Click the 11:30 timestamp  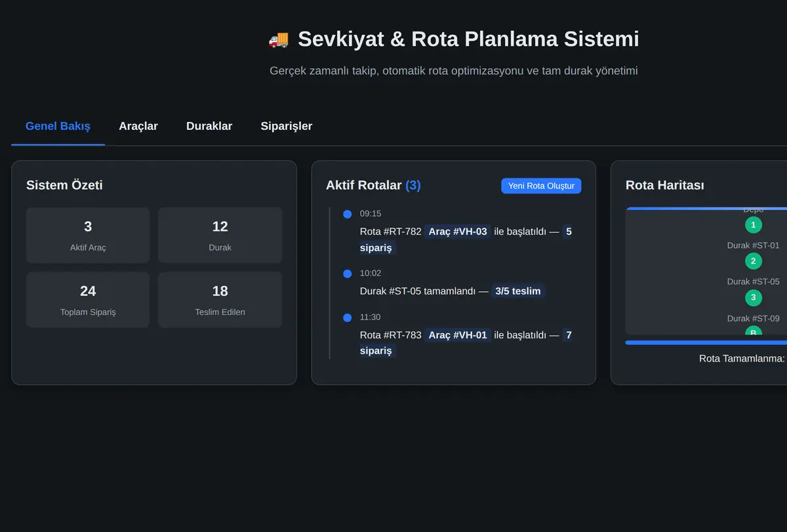click(x=371, y=317)
